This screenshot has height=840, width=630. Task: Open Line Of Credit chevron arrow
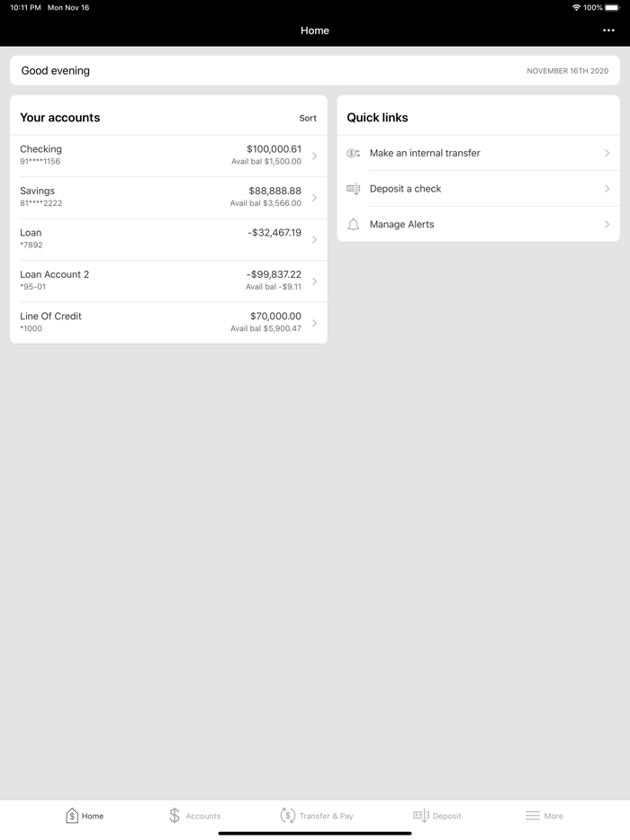click(x=314, y=323)
